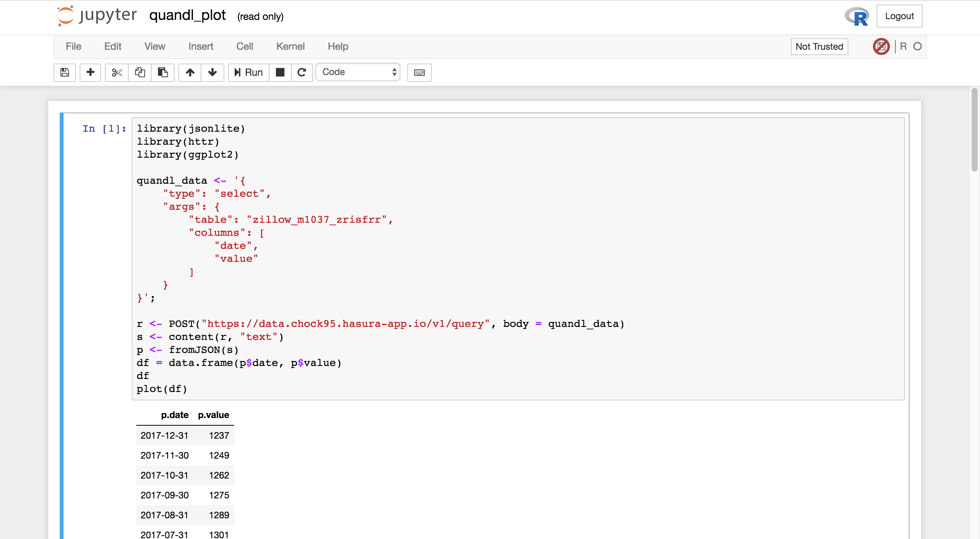Open the Kernel menu
This screenshot has height=539, width=980.
(x=290, y=46)
